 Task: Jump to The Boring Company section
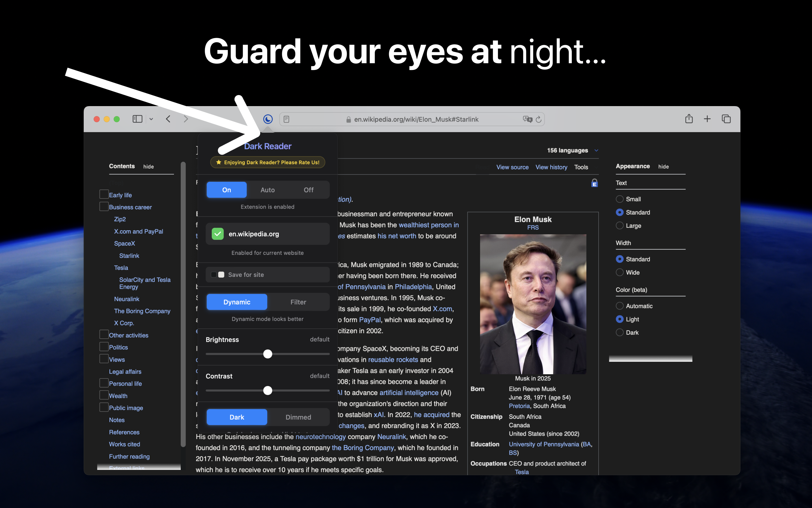click(x=142, y=311)
